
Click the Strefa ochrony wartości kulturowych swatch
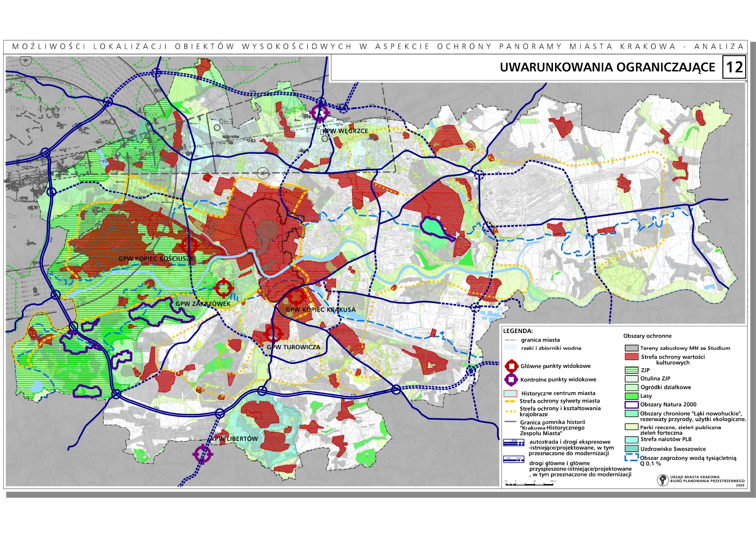pos(631,357)
